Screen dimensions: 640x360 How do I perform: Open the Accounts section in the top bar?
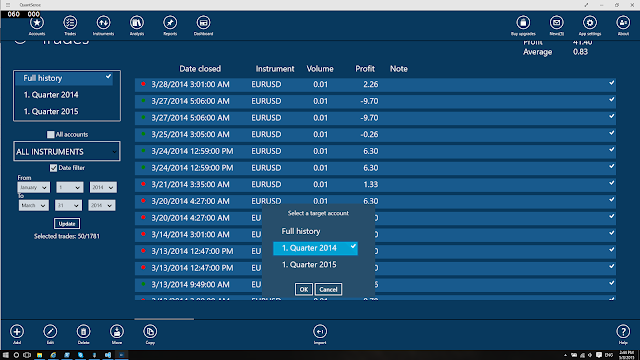37,23
